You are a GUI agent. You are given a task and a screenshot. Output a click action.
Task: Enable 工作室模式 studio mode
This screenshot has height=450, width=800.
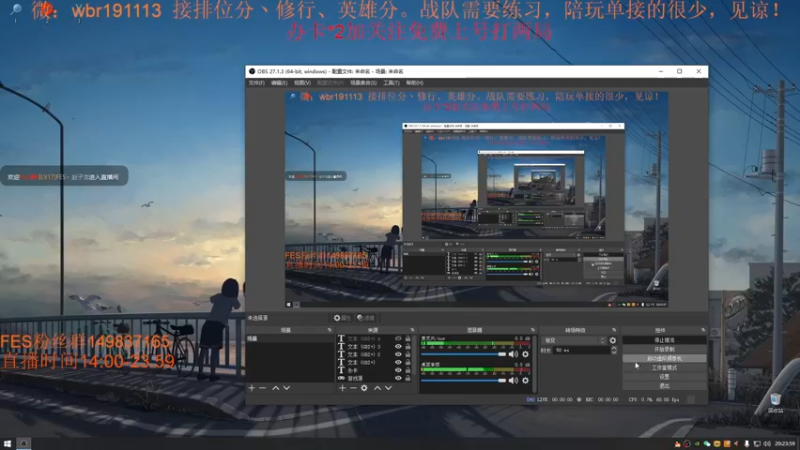[x=664, y=367]
